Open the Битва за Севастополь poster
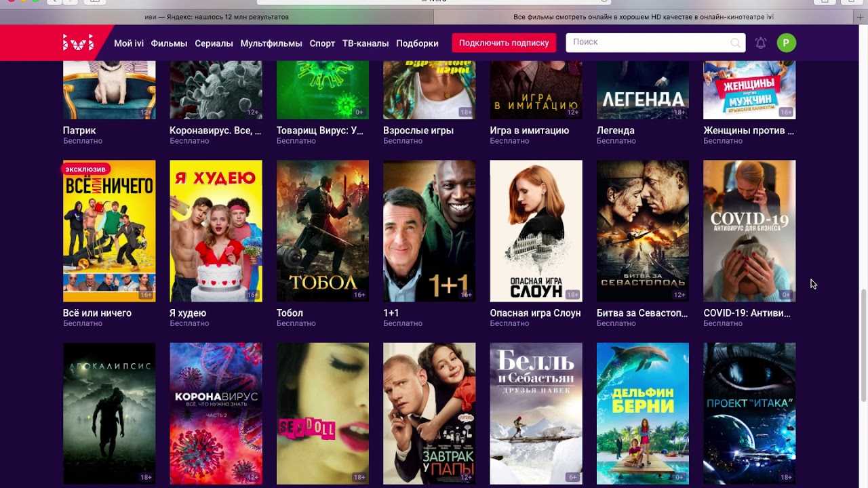868x488 pixels. coord(643,231)
